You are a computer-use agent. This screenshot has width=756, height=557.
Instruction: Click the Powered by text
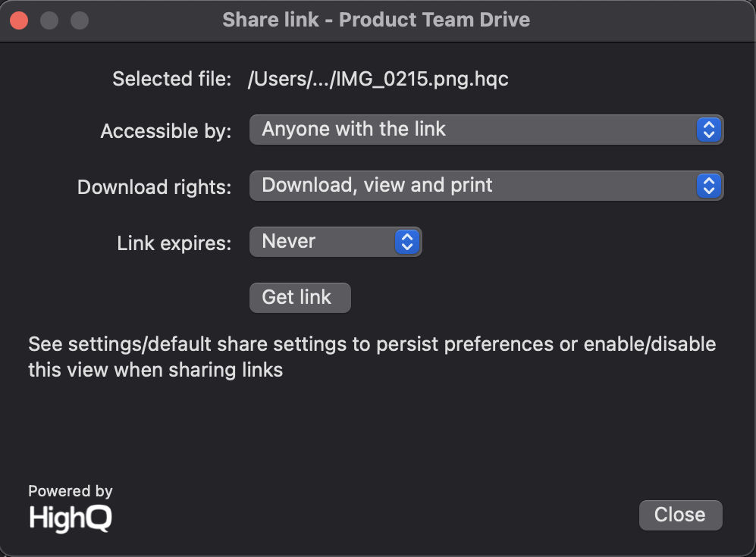coord(71,491)
